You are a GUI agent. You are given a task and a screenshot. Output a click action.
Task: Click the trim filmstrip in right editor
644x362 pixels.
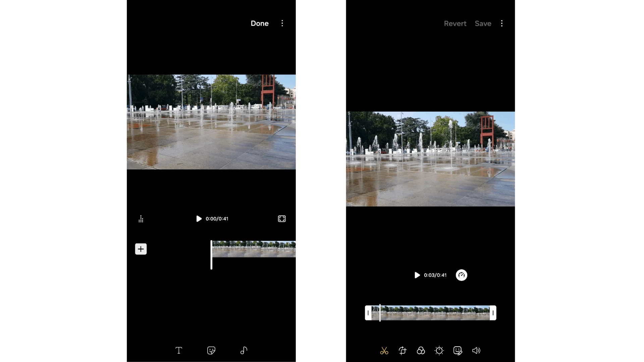pyautogui.click(x=431, y=313)
